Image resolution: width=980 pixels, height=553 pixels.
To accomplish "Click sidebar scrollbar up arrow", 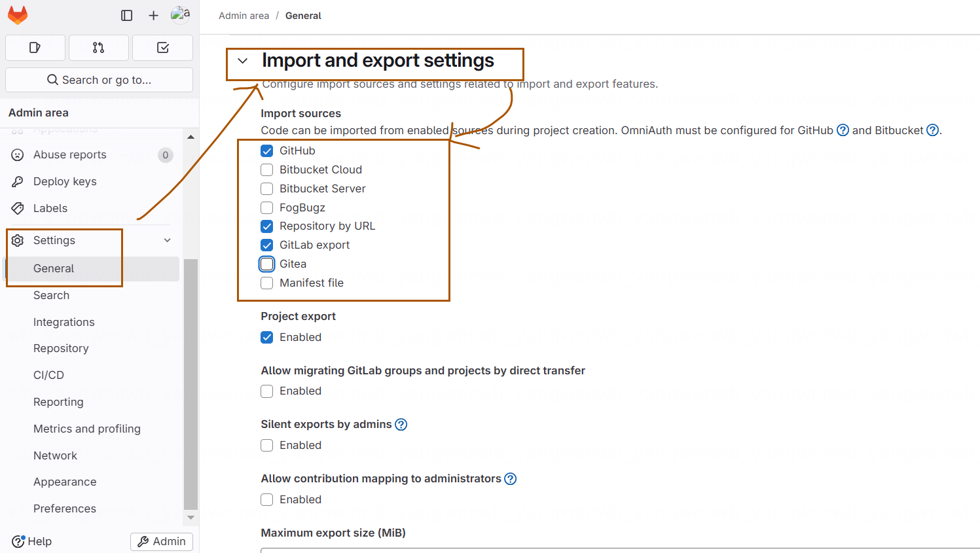I will point(191,137).
